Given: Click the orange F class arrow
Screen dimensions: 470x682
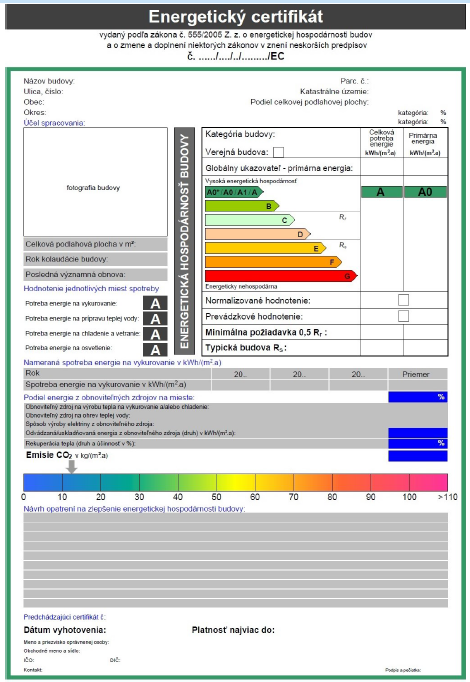Looking at the screenshot, I should (x=273, y=262).
